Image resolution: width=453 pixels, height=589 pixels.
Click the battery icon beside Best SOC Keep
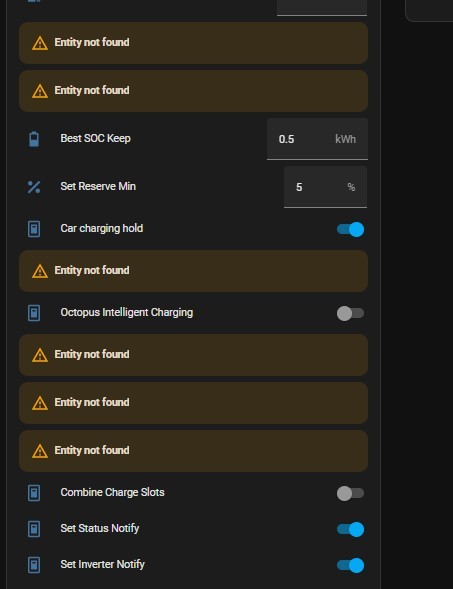coord(34,139)
